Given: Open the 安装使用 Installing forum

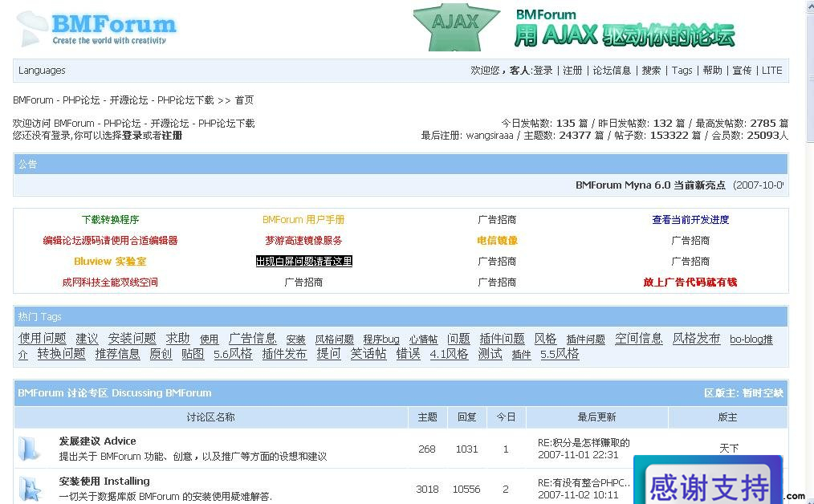Looking at the screenshot, I should 104,482.
